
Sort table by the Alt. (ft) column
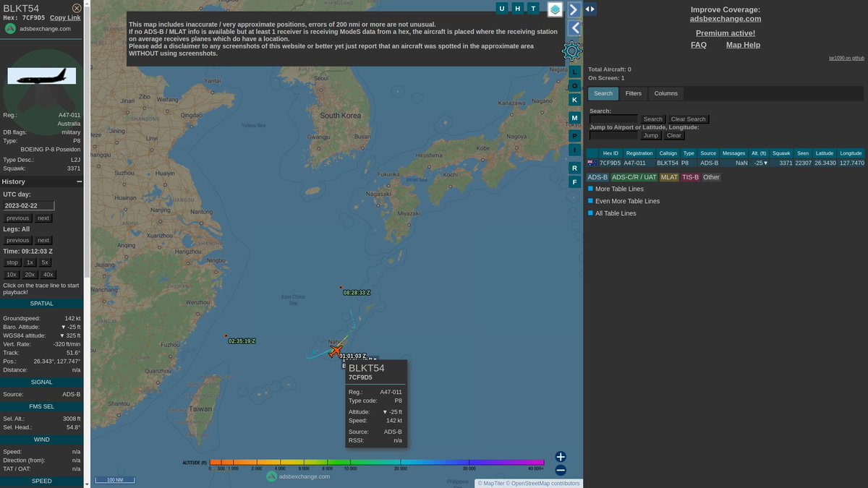(x=759, y=153)
